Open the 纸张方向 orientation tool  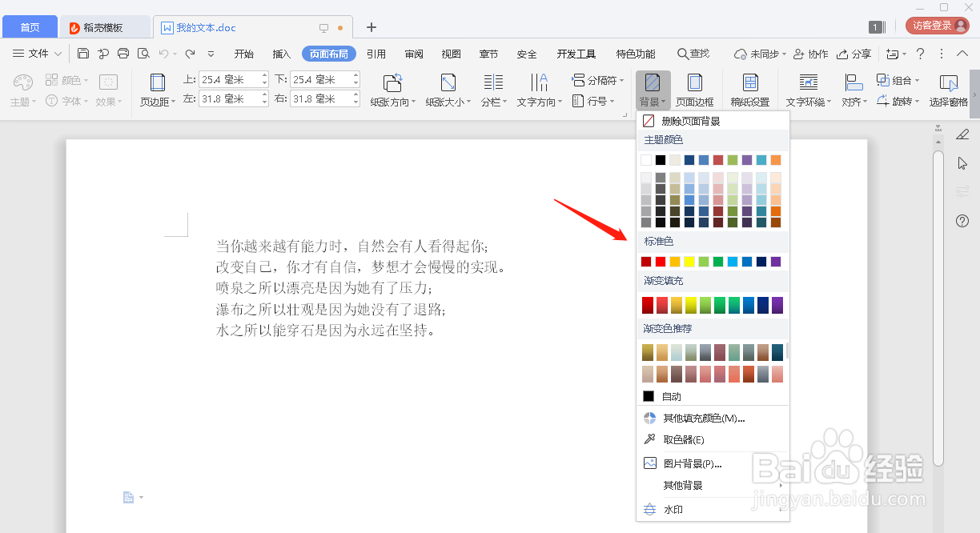click(x=392, y=90)
